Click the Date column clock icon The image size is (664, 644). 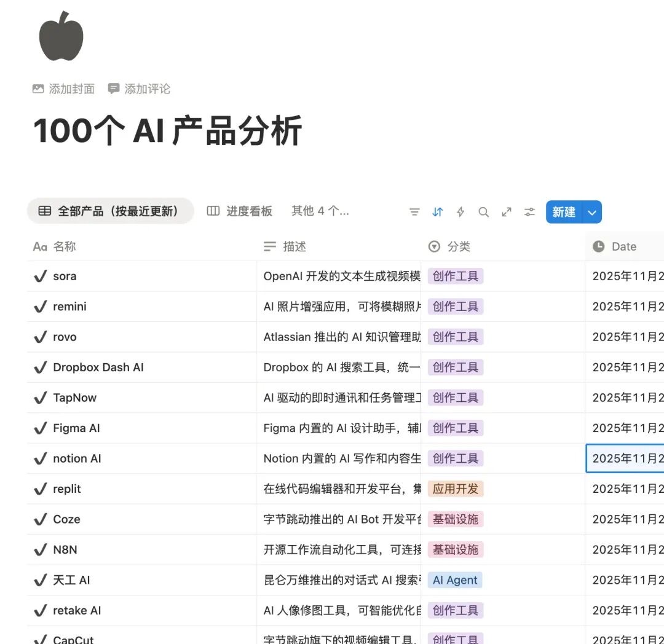click(598, 246)
